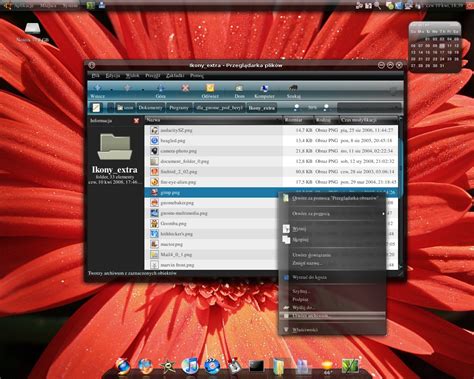Open the Widok menu
This screenshot has height=379, width=474.
tap(132, 76)
